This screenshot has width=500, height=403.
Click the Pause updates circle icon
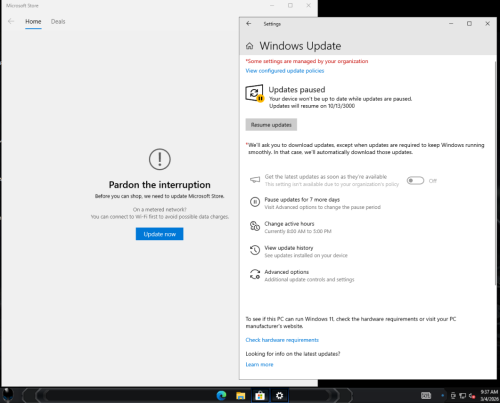pos(255,202)
